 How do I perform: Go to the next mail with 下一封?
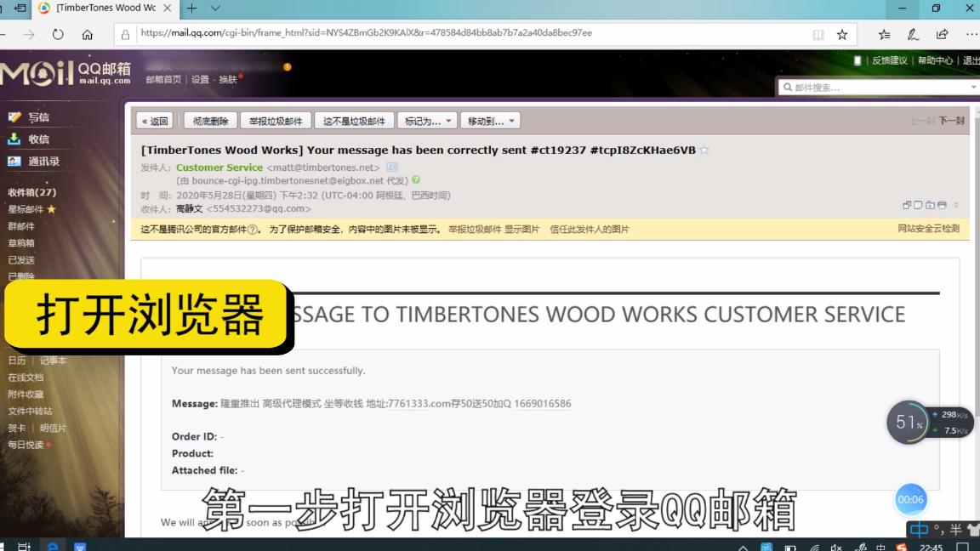(x=952, y=121)
